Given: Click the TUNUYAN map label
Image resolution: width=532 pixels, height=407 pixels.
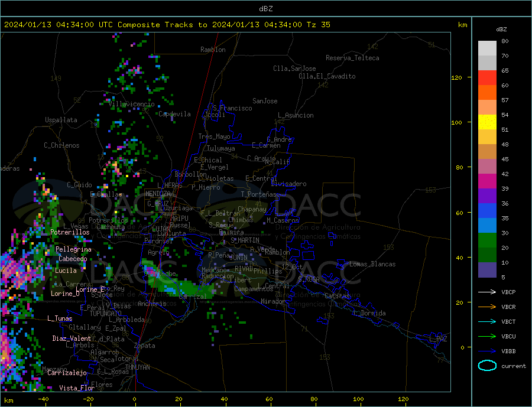Looking at the screenshot, I should click(x=138, y=367).
